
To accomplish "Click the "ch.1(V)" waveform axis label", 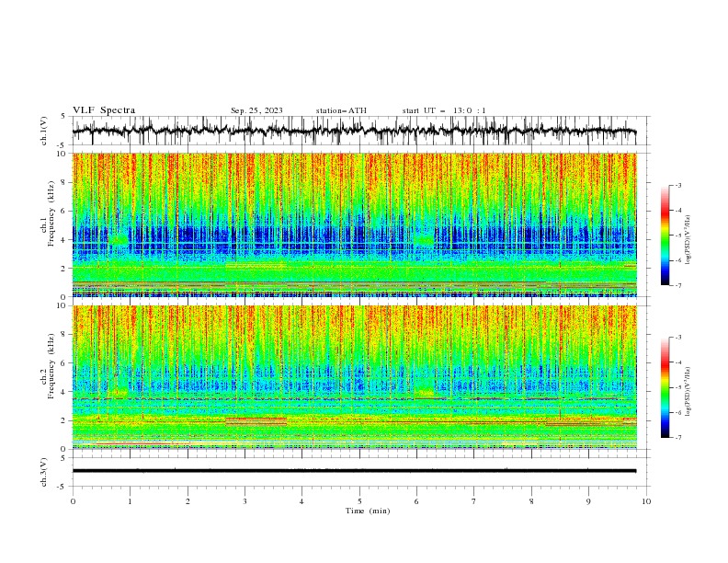I will point(44,131).
